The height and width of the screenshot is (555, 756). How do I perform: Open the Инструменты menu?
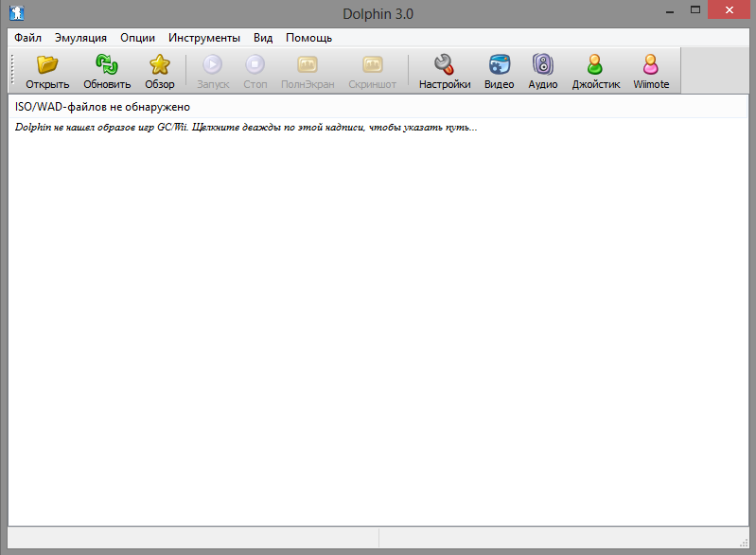[204, 38]
